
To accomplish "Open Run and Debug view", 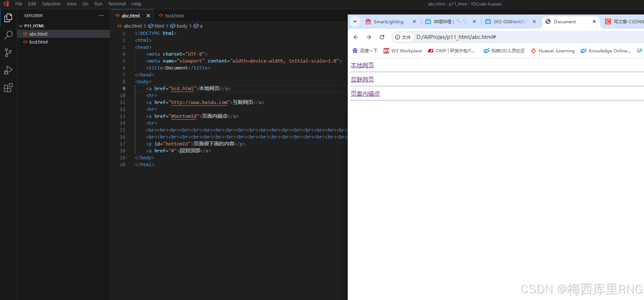I will pos(8,70).
